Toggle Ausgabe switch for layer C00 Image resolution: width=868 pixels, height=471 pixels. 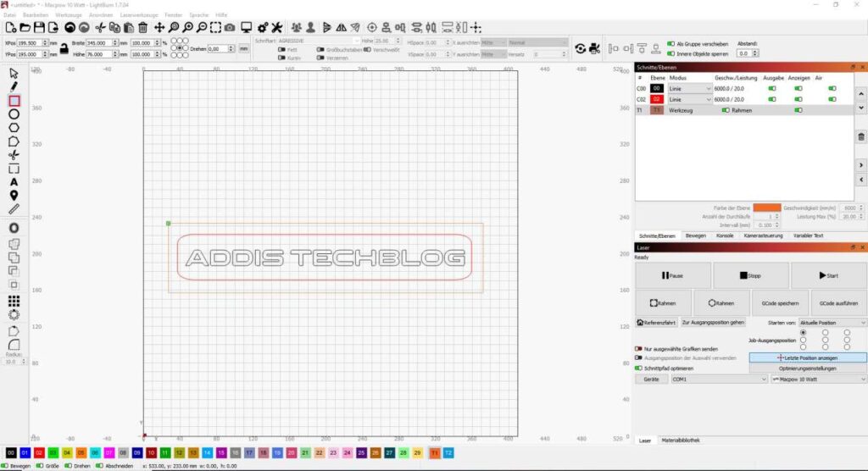tap(772, 89)
